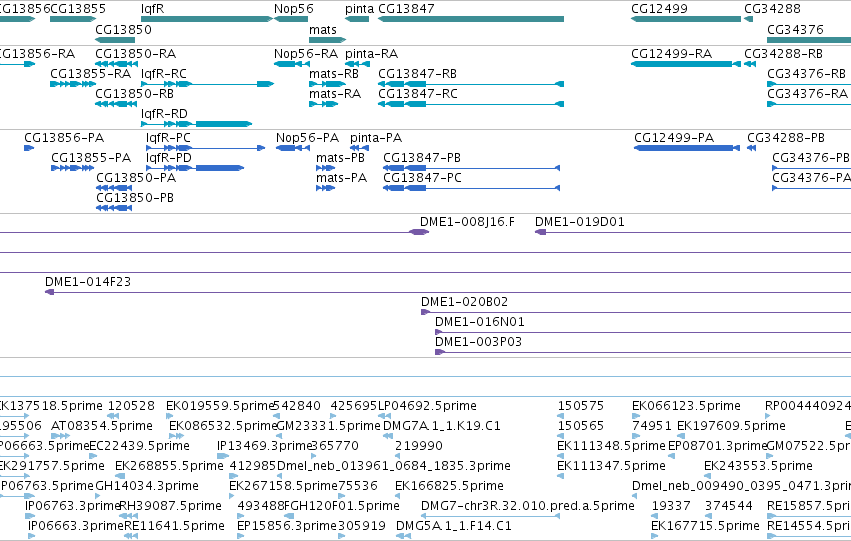Click transcript label CG13847-RC
Screen dimensions: 851x541
tap(417, 94)
